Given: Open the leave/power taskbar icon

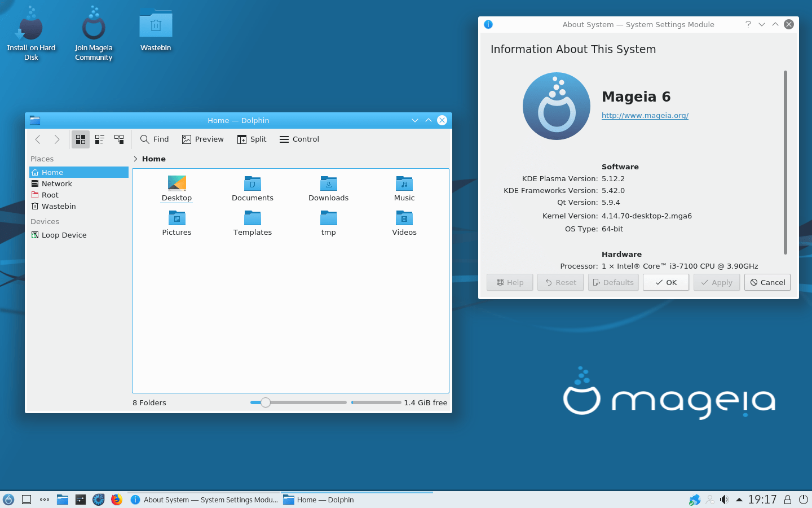Looking at the screenshot, I should pos(804,500).
